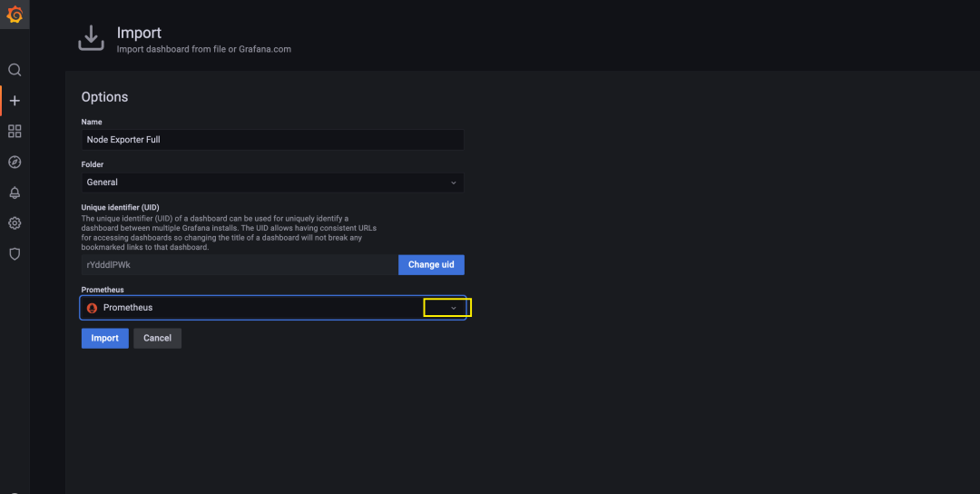
Task: Click the Folder field label
Action: 93,164
